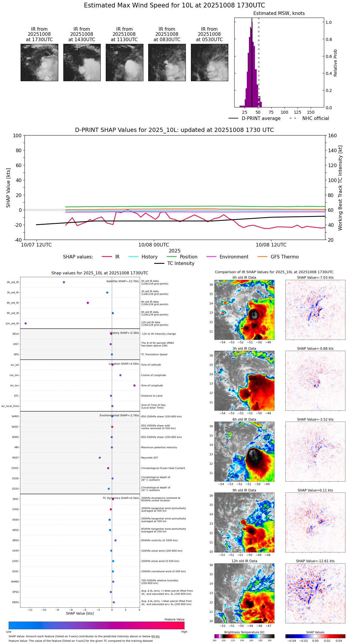Open the 'SHAP Value=-0.68 kts' map
Viewport: 349px width, 644px height.
(x=315, y=381)
